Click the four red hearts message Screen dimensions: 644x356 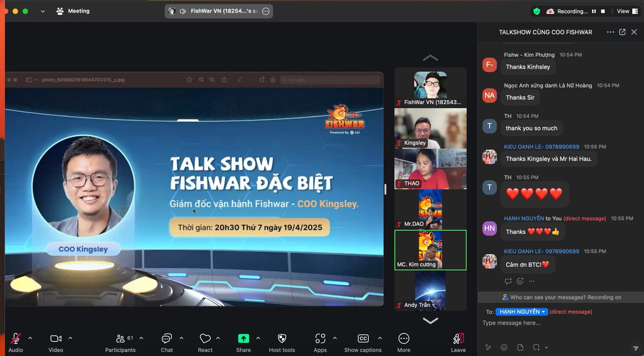coord(534,194)
